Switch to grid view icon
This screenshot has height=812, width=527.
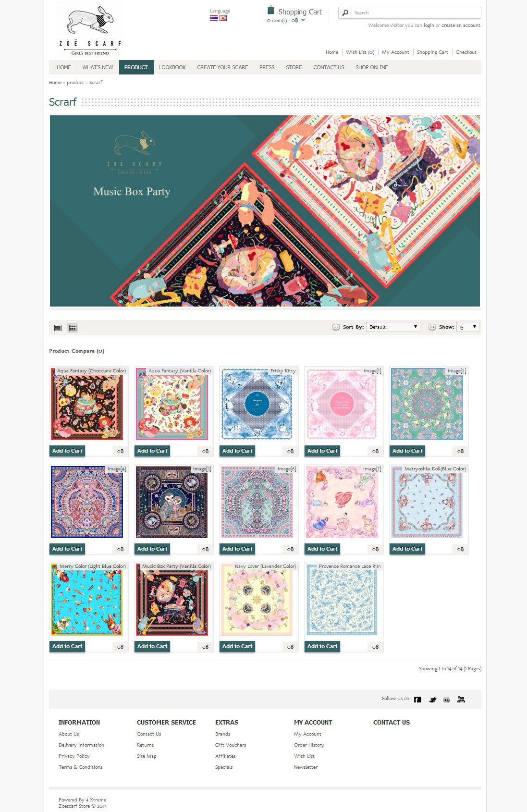coord(73,328)
